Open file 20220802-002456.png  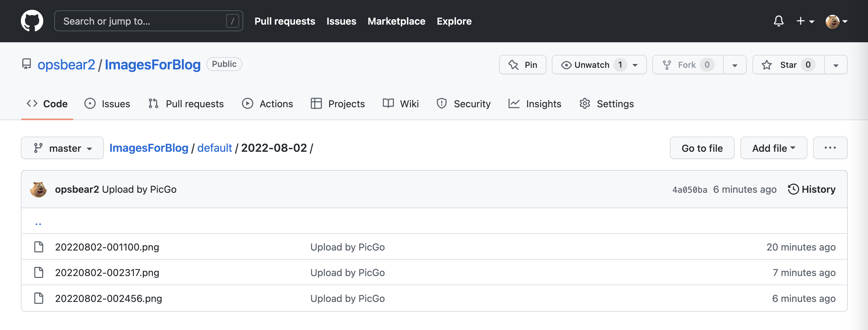pyautogui.click(x=109, y=298)
